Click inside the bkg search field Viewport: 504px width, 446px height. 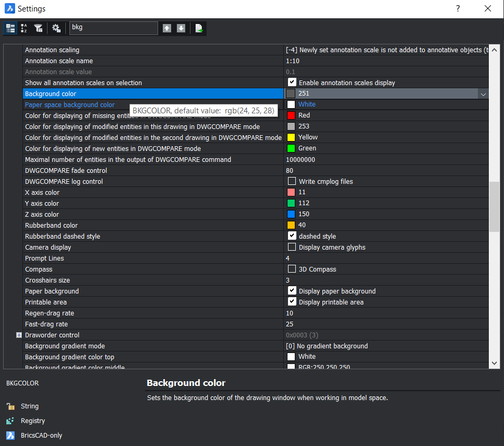pyautogui.click(x=113, y=28)
